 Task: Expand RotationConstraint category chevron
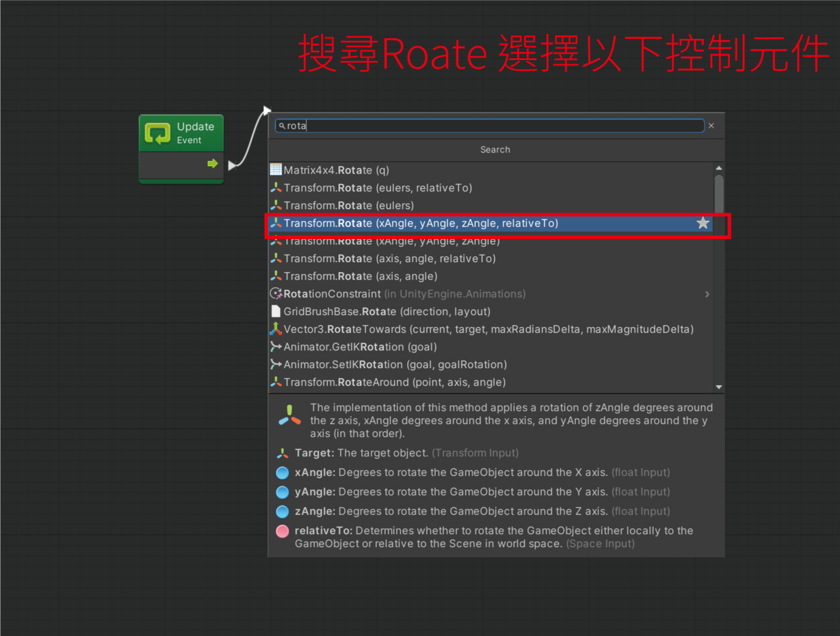pyautogui.click(x=707, y=294)
